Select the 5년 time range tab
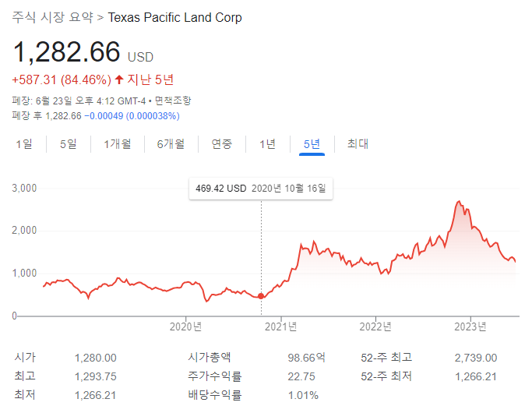532x413 pixels. [x=312, y=144]
